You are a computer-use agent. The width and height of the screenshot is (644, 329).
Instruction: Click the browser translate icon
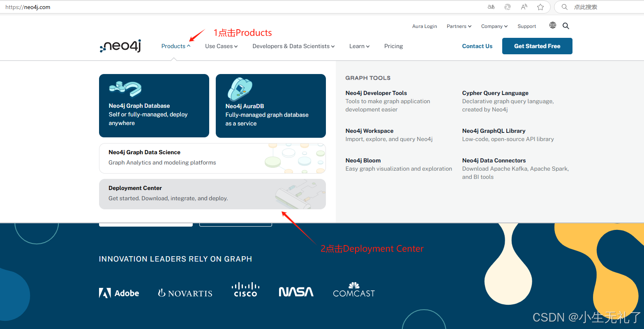pos(491,7)
